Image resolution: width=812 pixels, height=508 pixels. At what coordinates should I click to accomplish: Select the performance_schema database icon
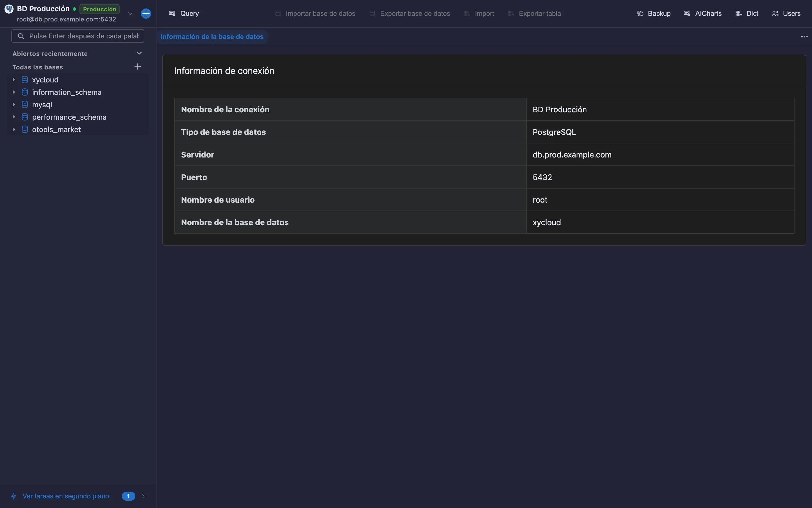coord(25,117)
